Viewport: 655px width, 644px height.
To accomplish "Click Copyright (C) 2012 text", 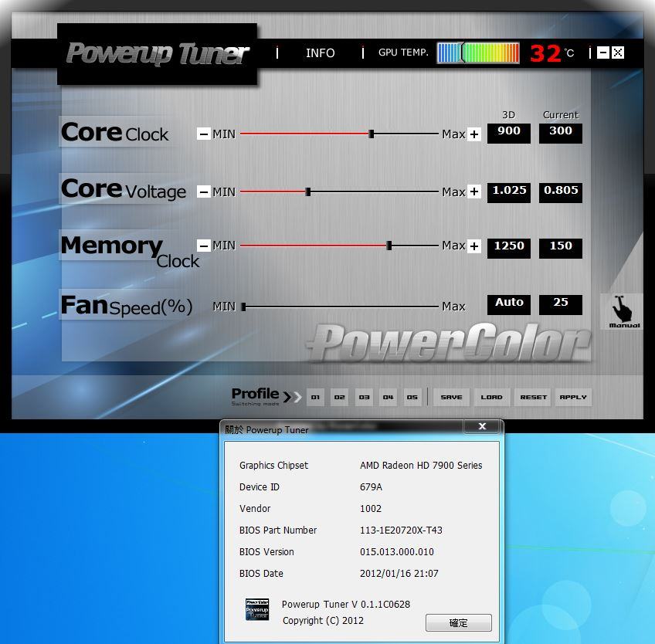I will 323,621.
